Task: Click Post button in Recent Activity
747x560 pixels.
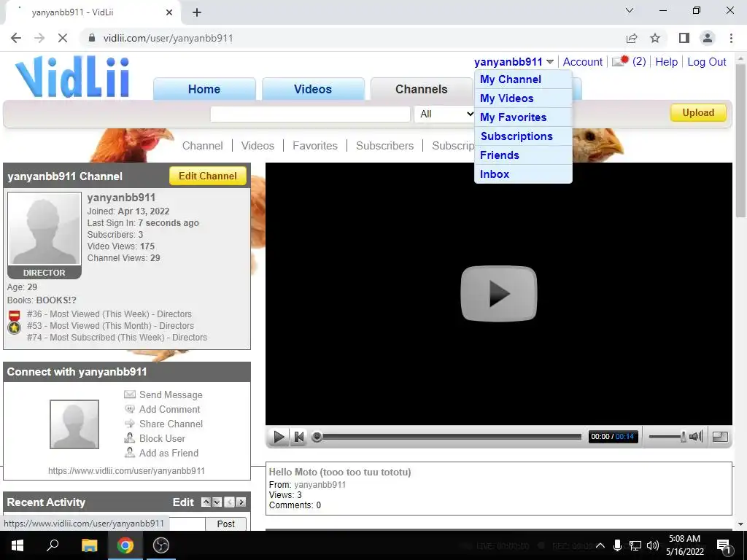Action: pyautogui.click(x=226, y=524)
